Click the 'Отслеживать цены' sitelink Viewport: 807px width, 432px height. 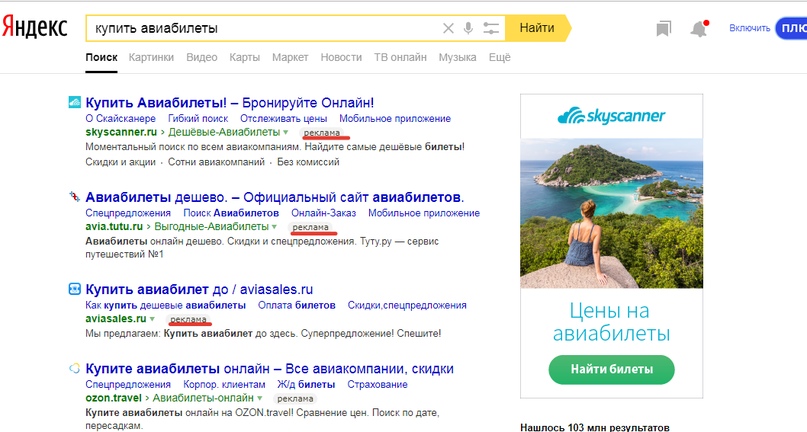284,118
